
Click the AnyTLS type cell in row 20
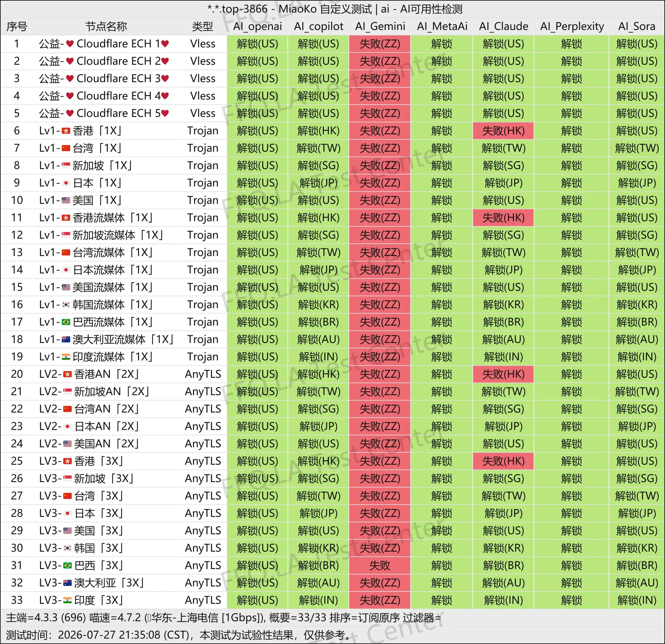(203, 374)
